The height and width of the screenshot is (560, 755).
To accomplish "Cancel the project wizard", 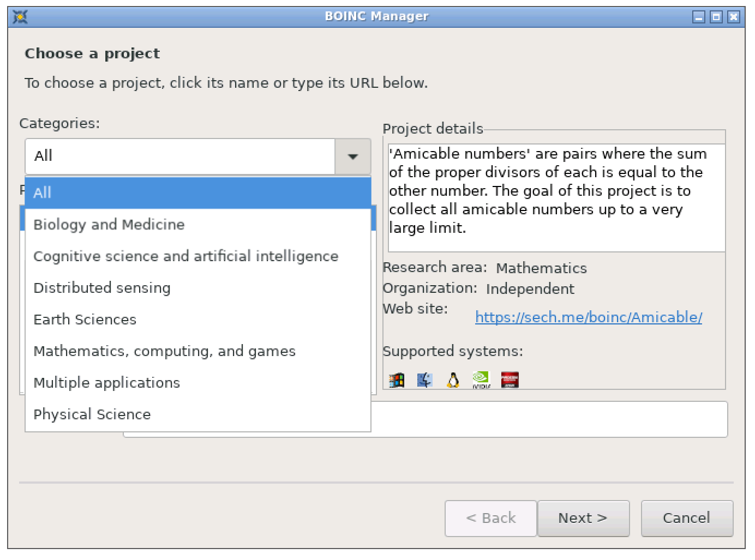I will pyautogui.click(x=687, y=518).
